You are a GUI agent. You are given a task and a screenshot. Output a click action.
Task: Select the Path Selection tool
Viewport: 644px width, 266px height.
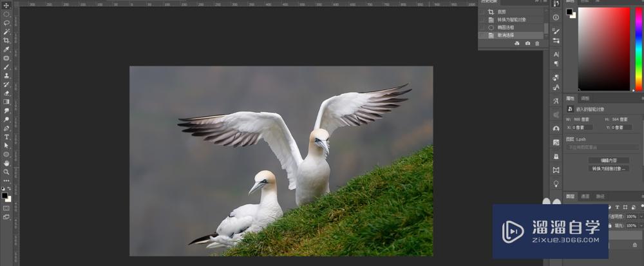(6, 146)
